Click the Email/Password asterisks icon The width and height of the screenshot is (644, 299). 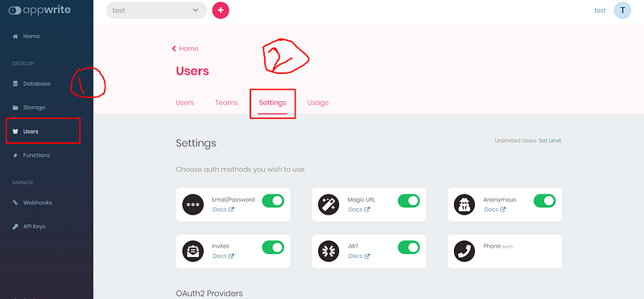(193, 204)
